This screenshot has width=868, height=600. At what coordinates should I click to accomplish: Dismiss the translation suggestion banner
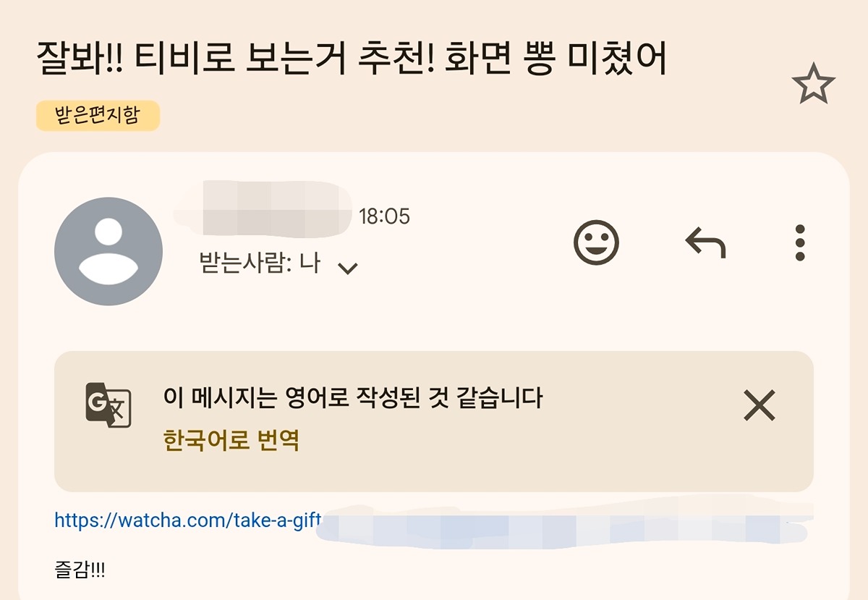759,405
